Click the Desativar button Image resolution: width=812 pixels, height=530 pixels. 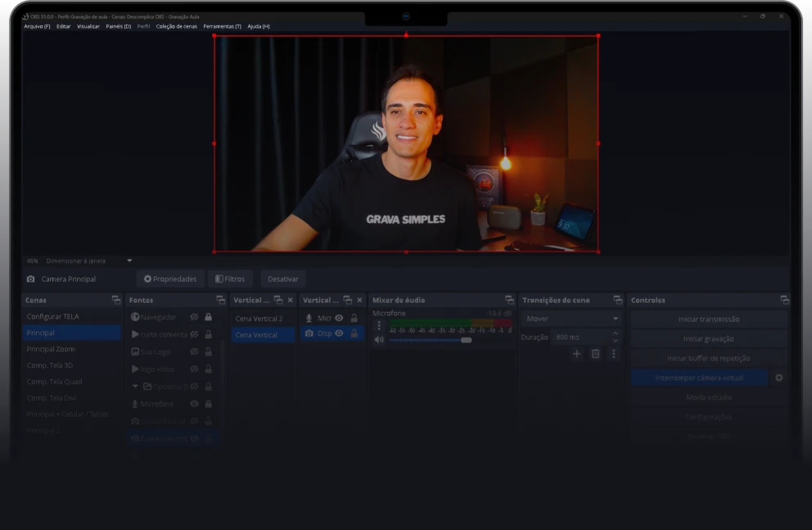click(282, 279)
